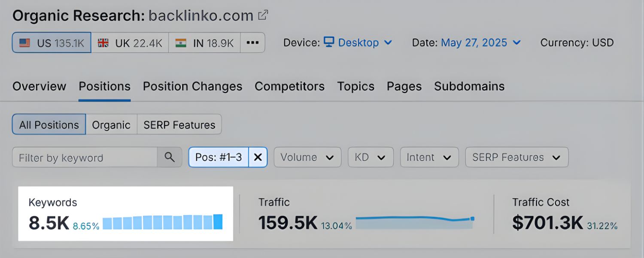The image size is (644, 258).
Task: Open the Volume filter dropdown
Action: 307,157
